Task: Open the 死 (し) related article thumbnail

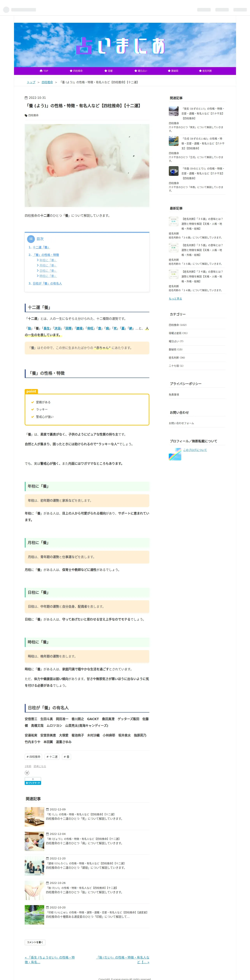Action: (34, 817)
